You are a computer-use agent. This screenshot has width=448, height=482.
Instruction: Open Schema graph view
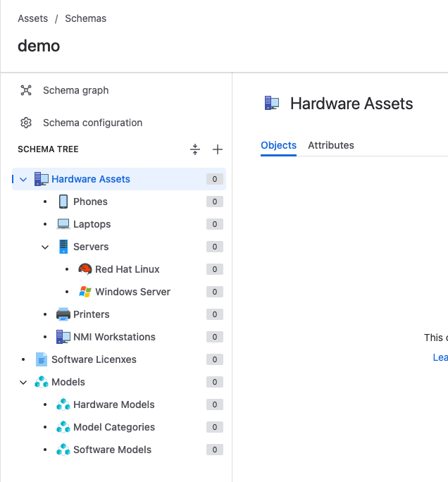point(76,90)
